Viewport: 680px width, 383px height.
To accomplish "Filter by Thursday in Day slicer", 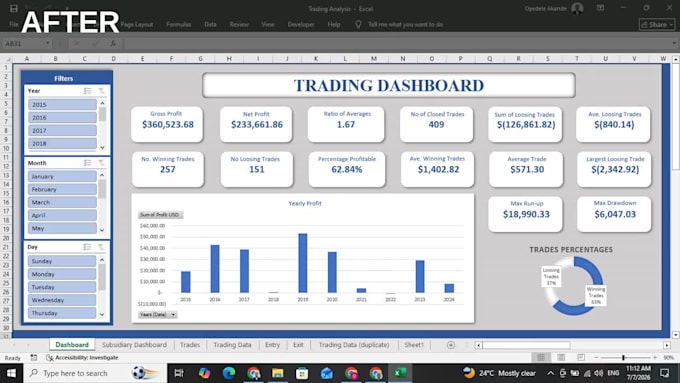I will [62, 313].
